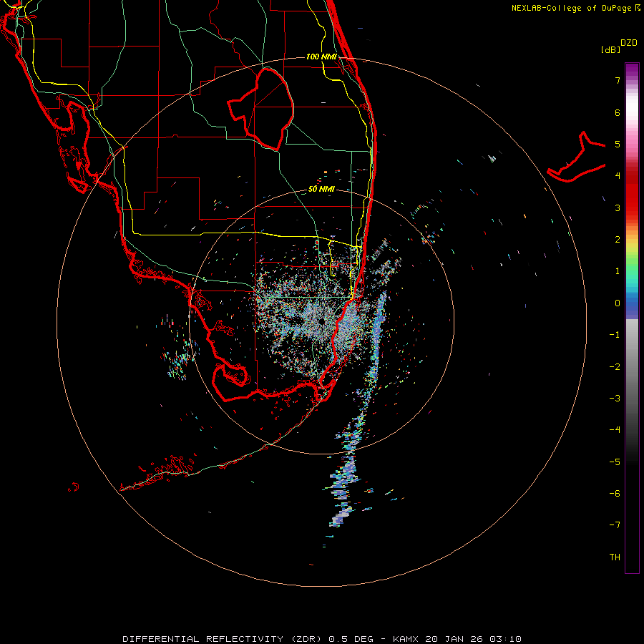Select the -7 scale value
Viewport: 644px width, 644px height.
tap(615, 525)
